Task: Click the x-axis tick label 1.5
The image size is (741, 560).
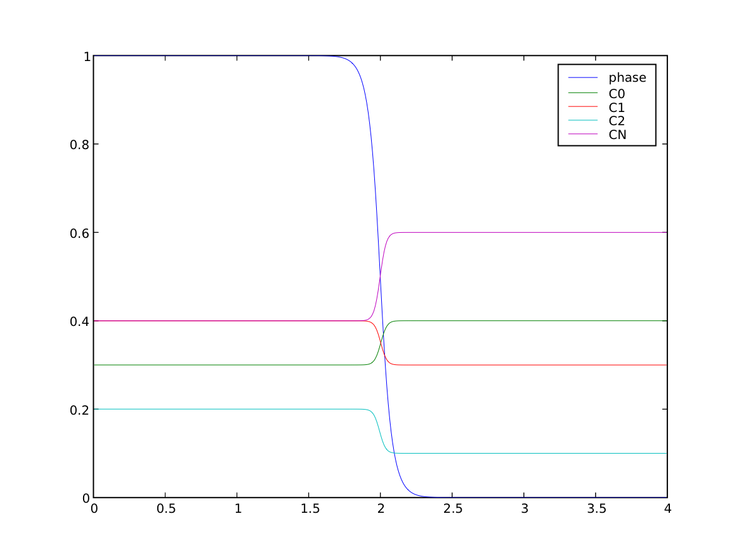Action: tap(308, 508)
